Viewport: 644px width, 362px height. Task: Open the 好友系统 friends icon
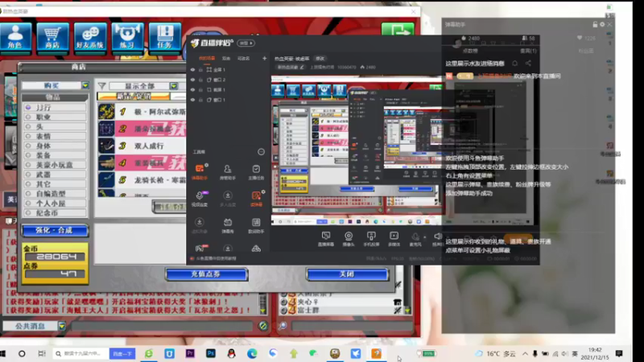[90, 37]
